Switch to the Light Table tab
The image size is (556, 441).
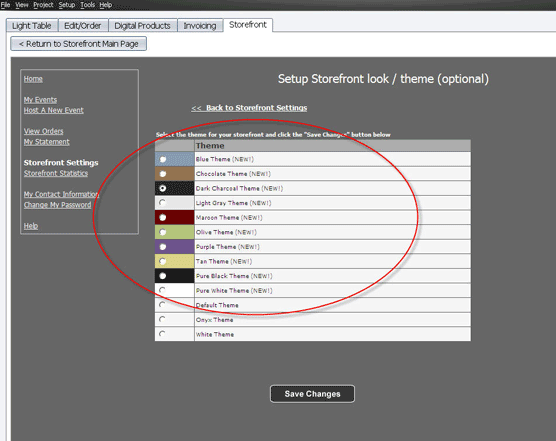[32, 26]
